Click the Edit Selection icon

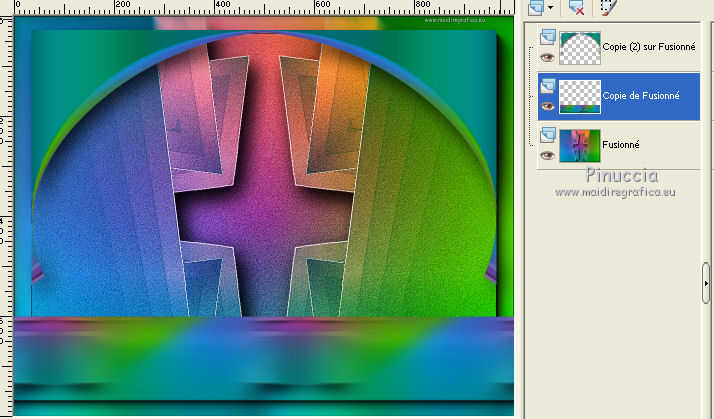[x=607, y=7]
